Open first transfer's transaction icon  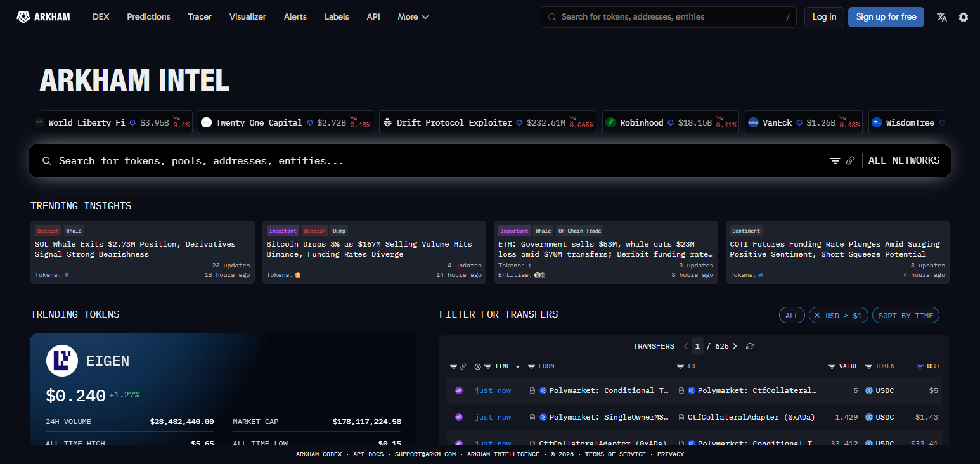tap(459, 390)
